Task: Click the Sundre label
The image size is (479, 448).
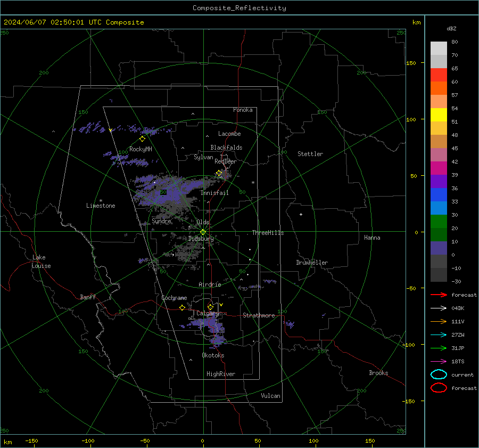Action: click(x=161, y=221)
